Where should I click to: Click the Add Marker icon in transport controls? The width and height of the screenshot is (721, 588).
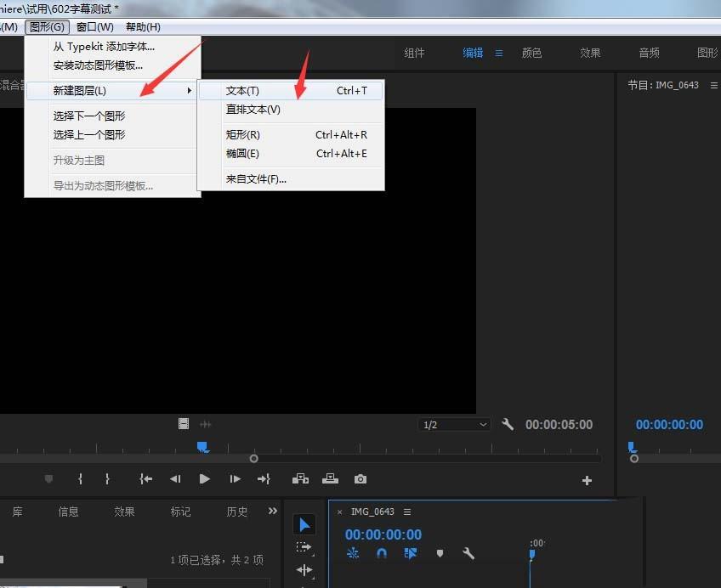point(48,479)
